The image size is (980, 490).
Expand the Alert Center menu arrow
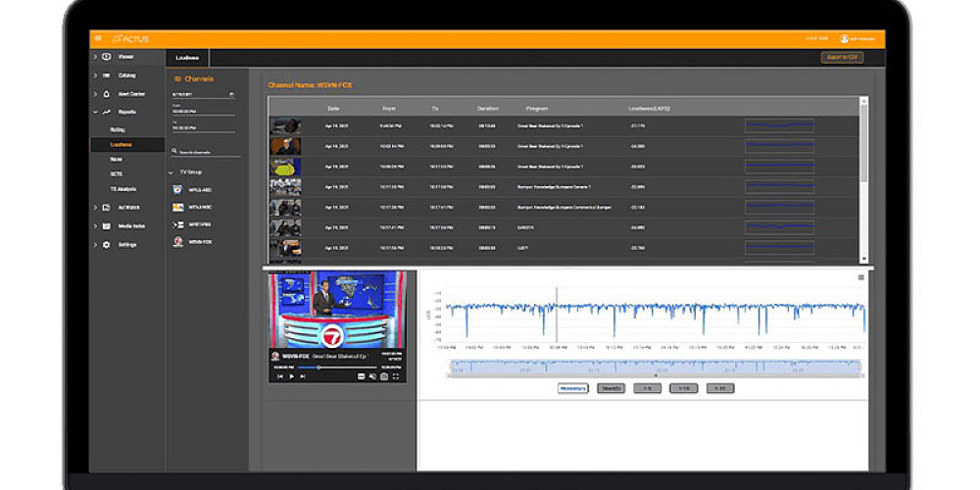click(95, 94)
